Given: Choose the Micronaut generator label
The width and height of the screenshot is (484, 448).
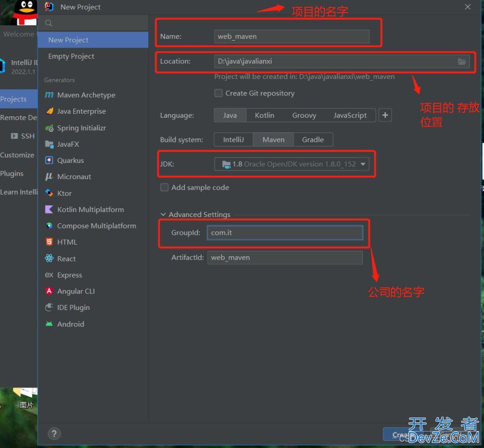Looking at the screenshot, I should pos(74,176).
